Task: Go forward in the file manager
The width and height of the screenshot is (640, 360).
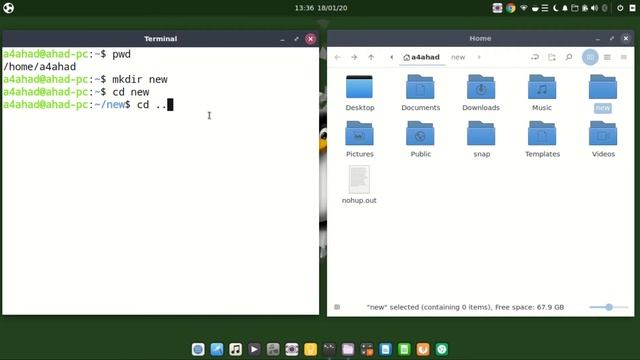Action: (354, 58)
